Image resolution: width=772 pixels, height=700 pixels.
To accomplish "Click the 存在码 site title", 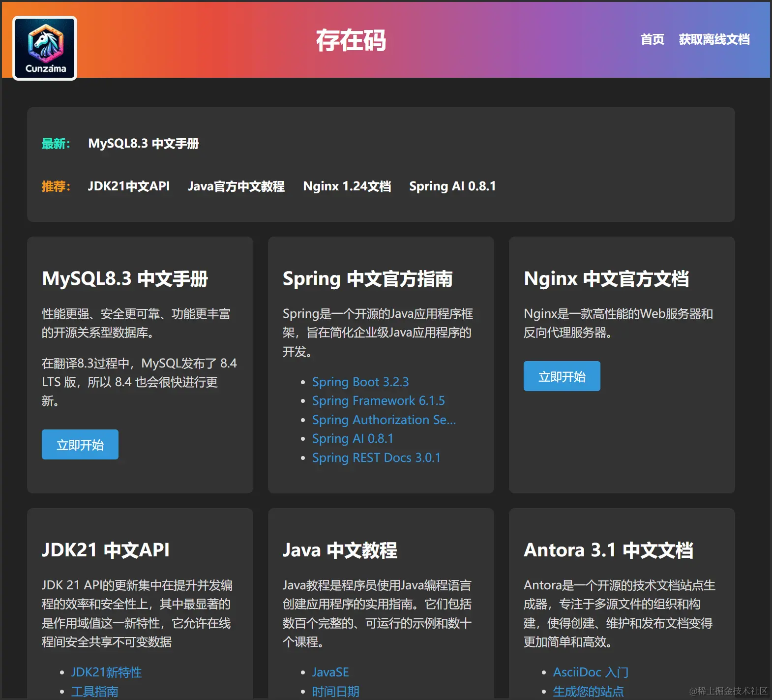I will click(x=351, y=40).
